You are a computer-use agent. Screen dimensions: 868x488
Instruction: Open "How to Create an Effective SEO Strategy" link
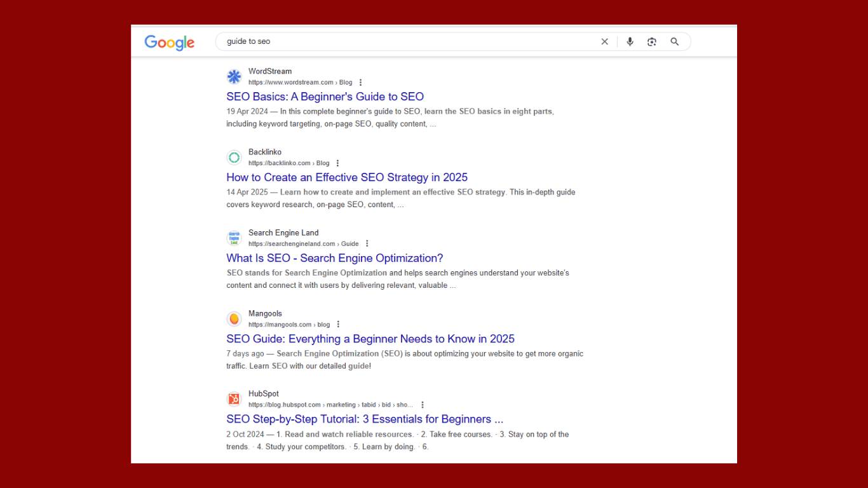click(347, 177)
